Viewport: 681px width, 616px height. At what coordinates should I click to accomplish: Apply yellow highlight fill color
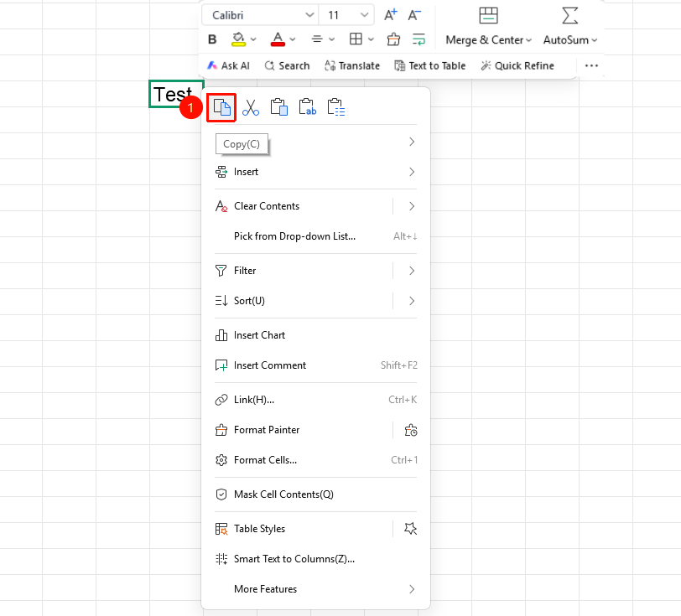[238, 39]
